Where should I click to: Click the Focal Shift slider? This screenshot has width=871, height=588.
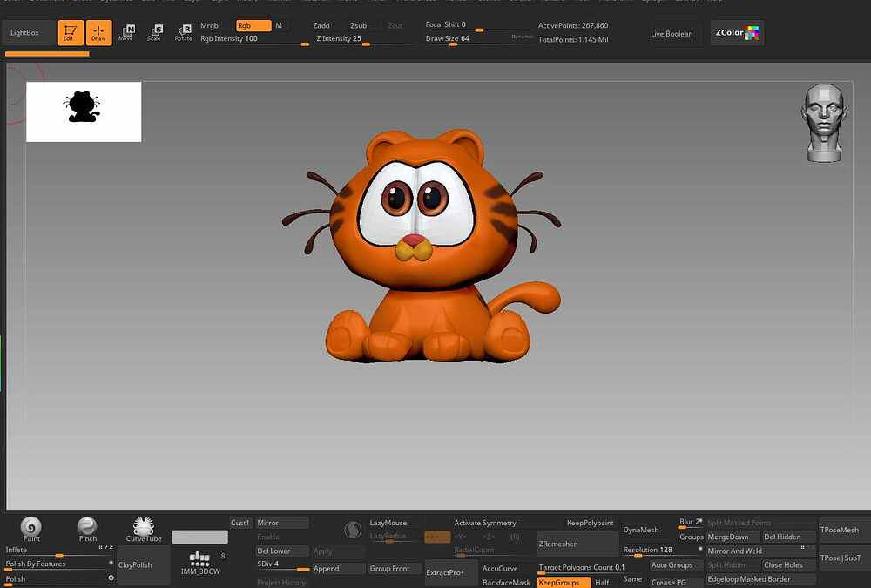477,25
